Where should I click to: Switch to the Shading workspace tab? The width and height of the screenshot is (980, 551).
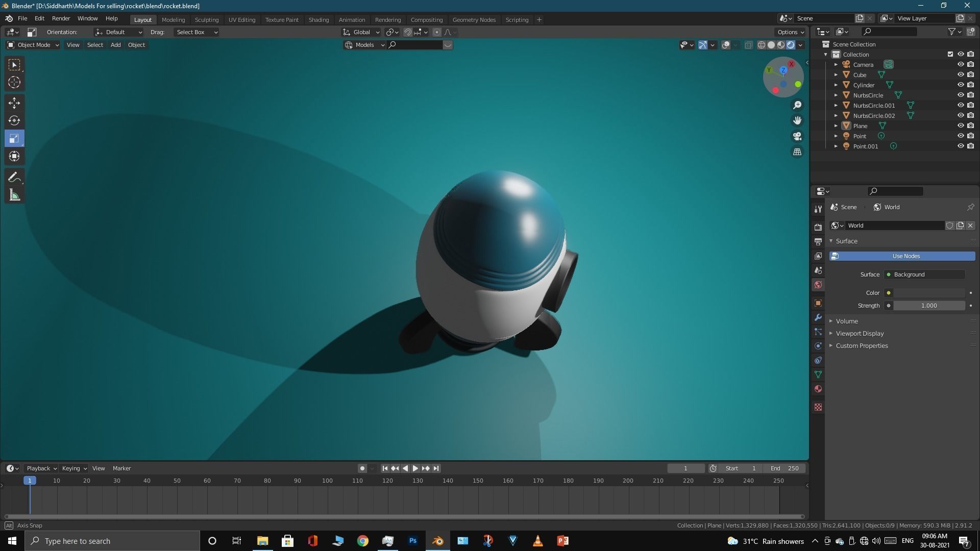[x=318, y=20]
